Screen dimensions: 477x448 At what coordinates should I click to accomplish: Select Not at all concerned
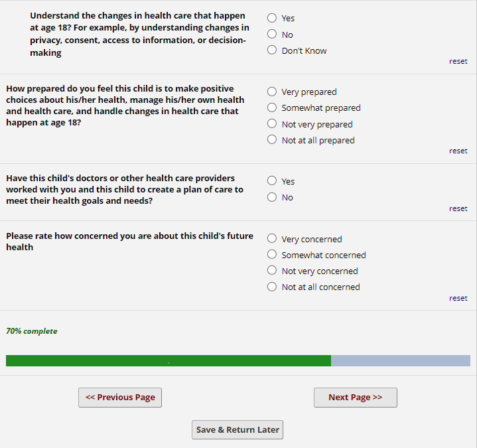pyautogui.click(x=272, y=287)
